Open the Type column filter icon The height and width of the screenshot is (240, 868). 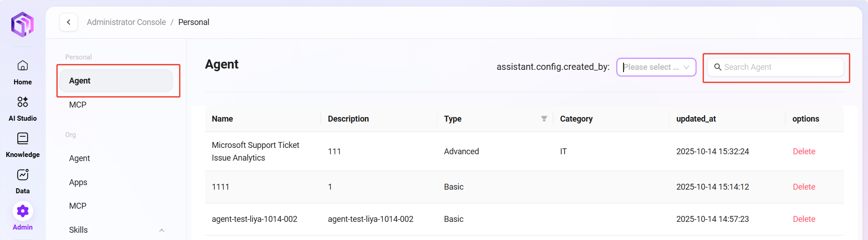point(544,119)
